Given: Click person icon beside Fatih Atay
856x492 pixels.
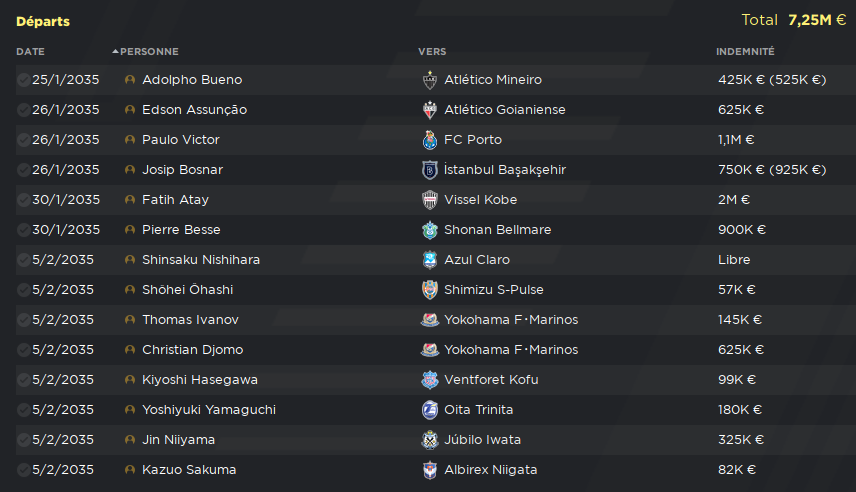Looking at the screenshot, I should pyautogui.click(x=130, y=200).
